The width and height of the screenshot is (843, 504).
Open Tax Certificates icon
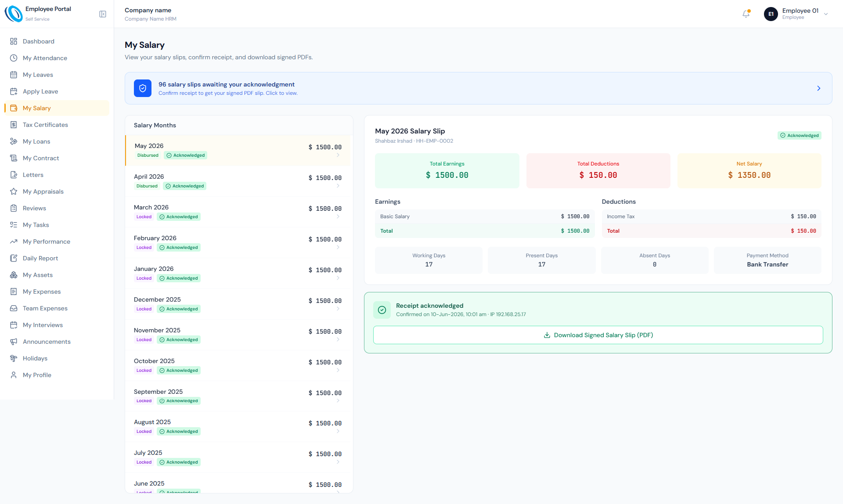pyautogui.click(x=14, y=125)
